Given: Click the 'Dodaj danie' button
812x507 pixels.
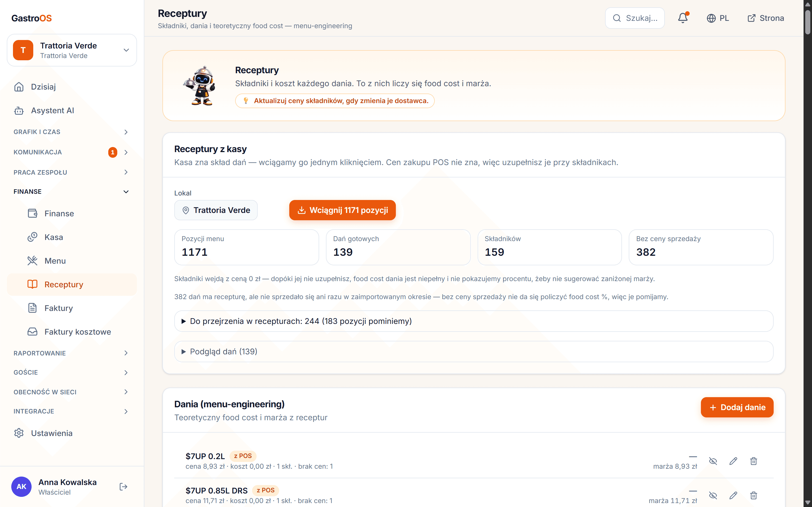Looking at the screenshot, I should point(737,407).
